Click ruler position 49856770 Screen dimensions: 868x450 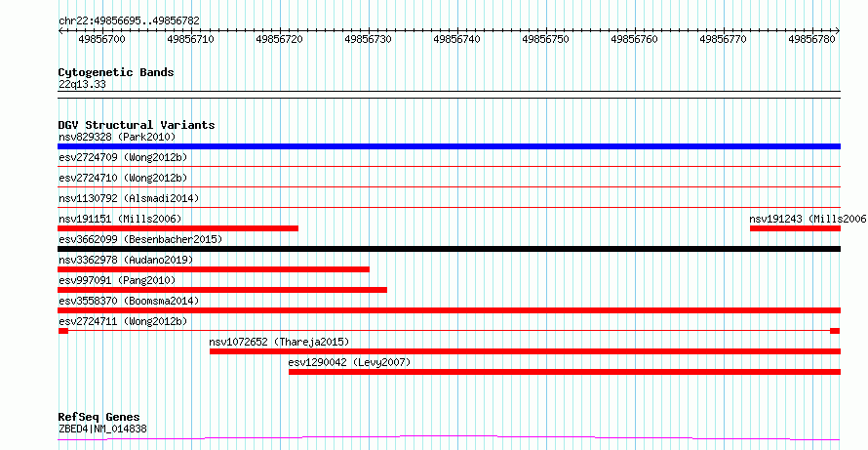[x=724, y=39]
